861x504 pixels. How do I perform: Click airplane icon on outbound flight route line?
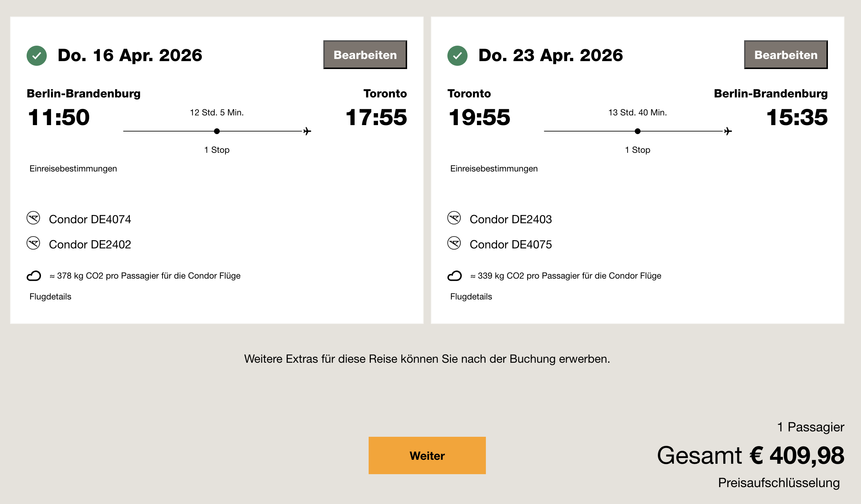point(307,131)
